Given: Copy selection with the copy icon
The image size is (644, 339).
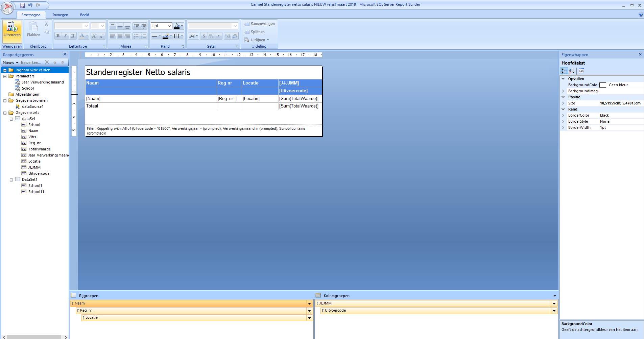Looking at the screenshot, I should [x=47, y=31].
